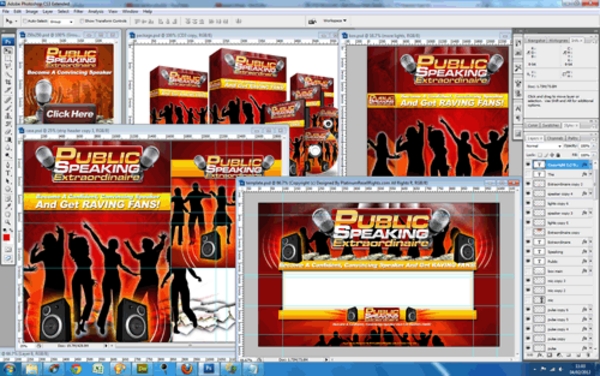Select the Move tool in the toolbox

(8, 50)
